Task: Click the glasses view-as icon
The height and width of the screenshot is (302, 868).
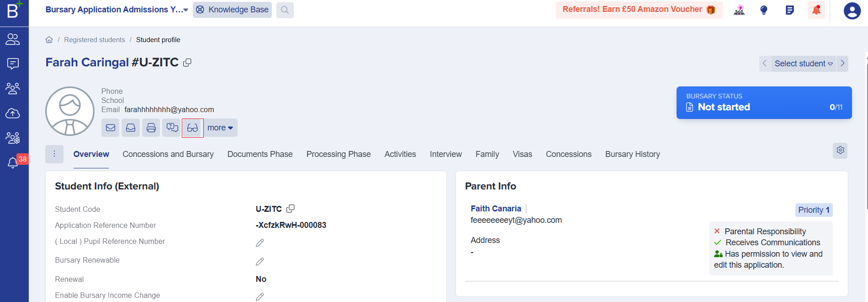Action: click(x=192, y=128)
